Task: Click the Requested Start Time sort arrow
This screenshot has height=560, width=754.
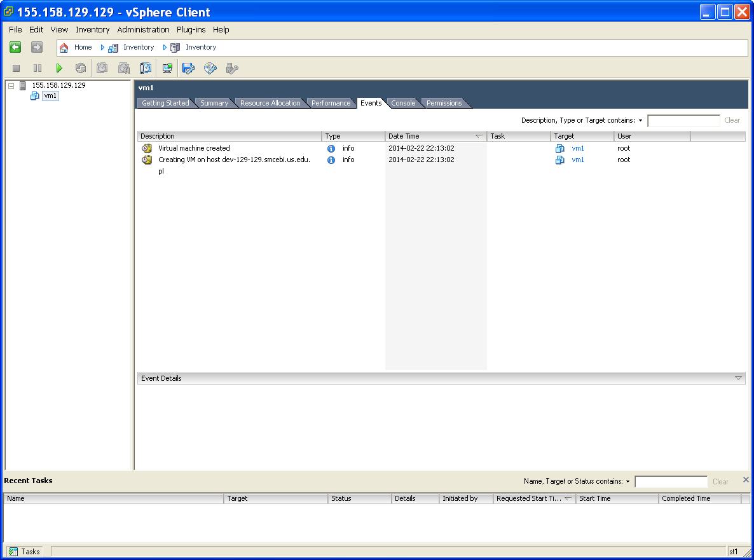Action: click(x=568, y=499)
